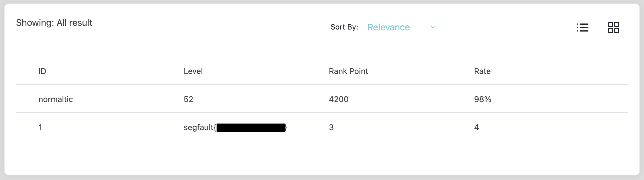644x180 pixels.
Task: Click the closing brace after the redacted flag
Action: [286, 128]
